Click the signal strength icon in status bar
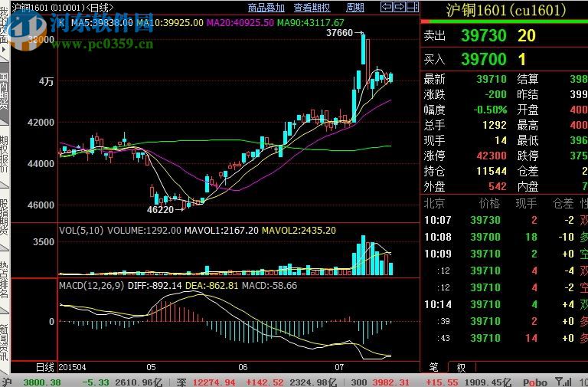This screenshot has width=588, height=387. pos(563,382)
